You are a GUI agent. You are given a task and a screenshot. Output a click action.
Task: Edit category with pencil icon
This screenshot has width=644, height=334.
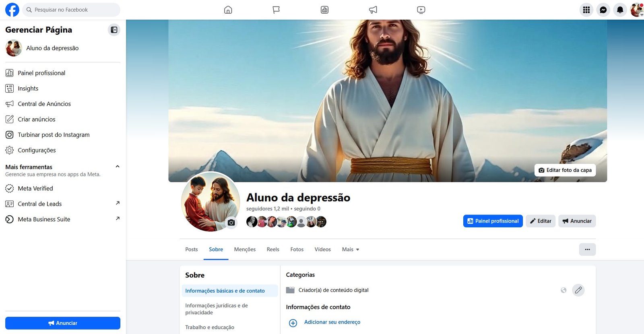point(578,290)
